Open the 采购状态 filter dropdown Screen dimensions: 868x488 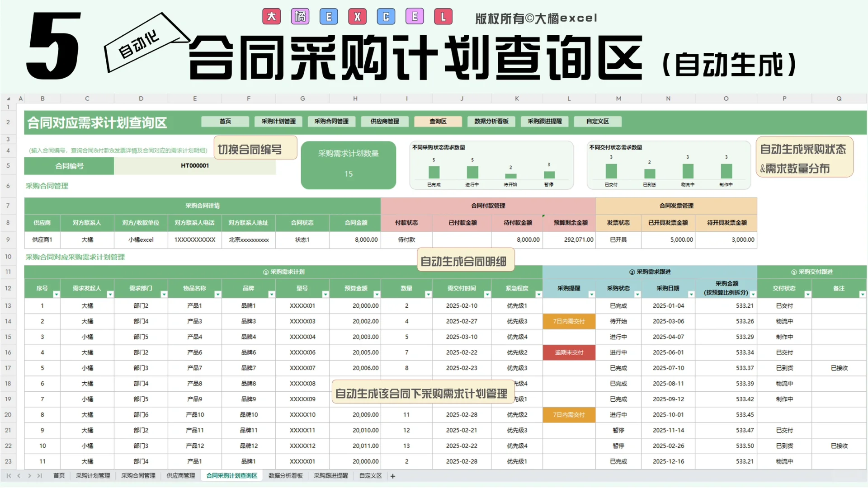(x=637, y=295)
